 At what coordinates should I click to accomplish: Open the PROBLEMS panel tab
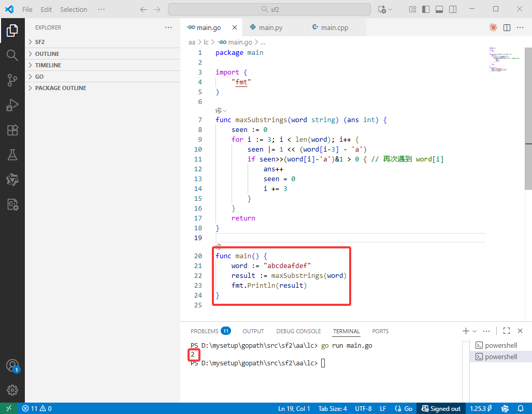(210, 331)
